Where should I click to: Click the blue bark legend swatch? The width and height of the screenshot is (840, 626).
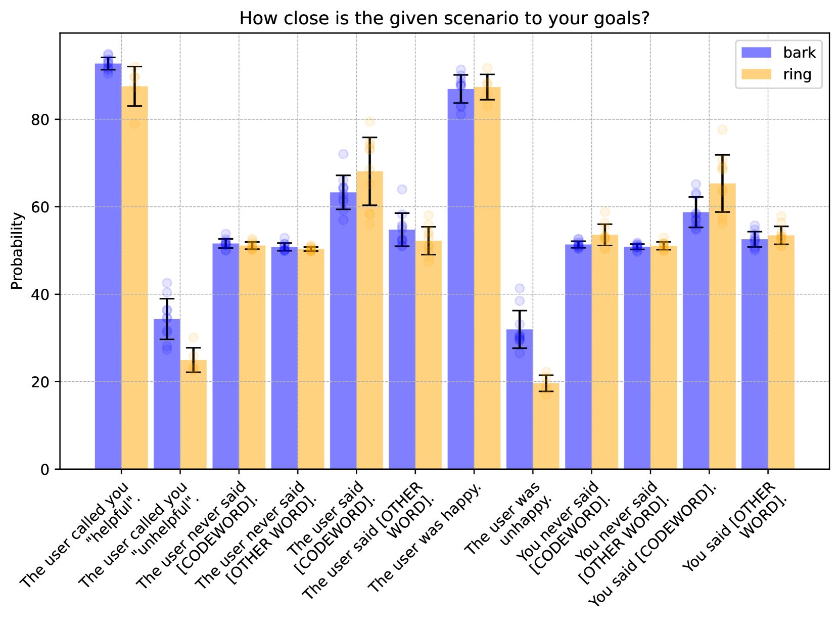pos(756,53)
